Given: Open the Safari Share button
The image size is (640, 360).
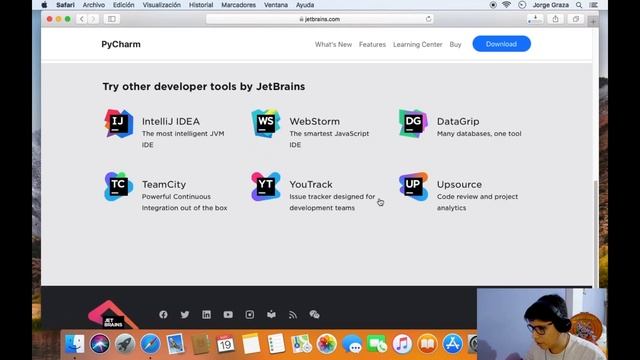Looking at the screenshot, I should (555, 19).
